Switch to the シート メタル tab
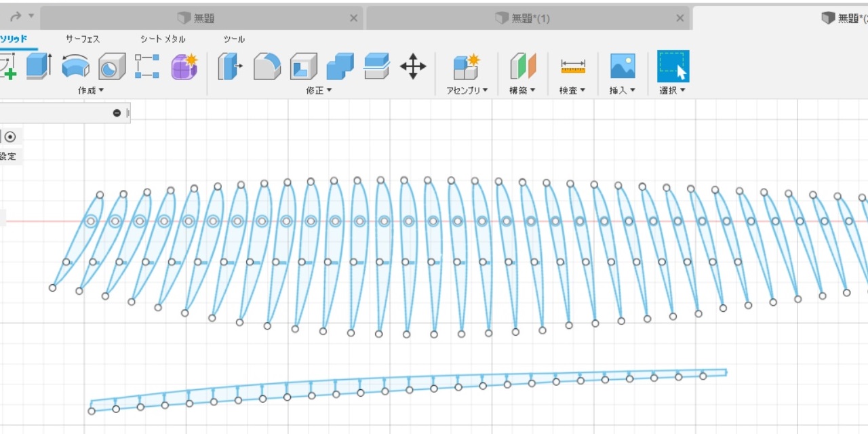 [x=163, y=39]
